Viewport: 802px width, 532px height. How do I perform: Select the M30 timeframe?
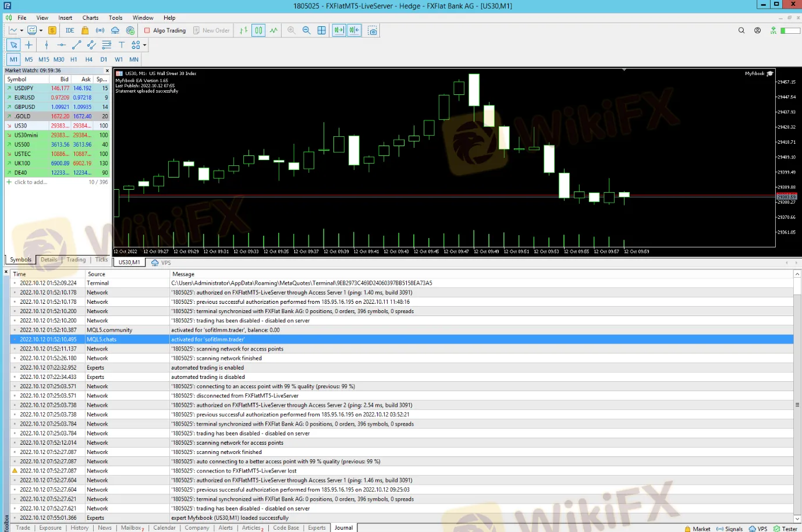[x=59, y=59]
